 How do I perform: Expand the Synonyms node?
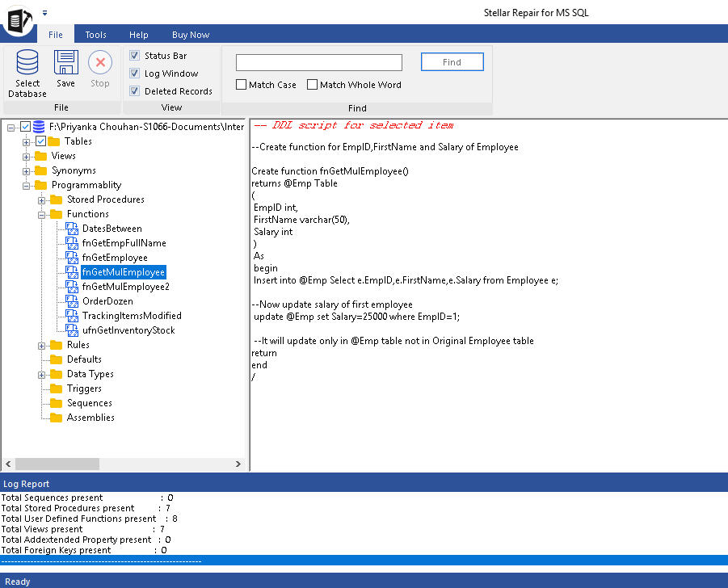click(26, 171)
